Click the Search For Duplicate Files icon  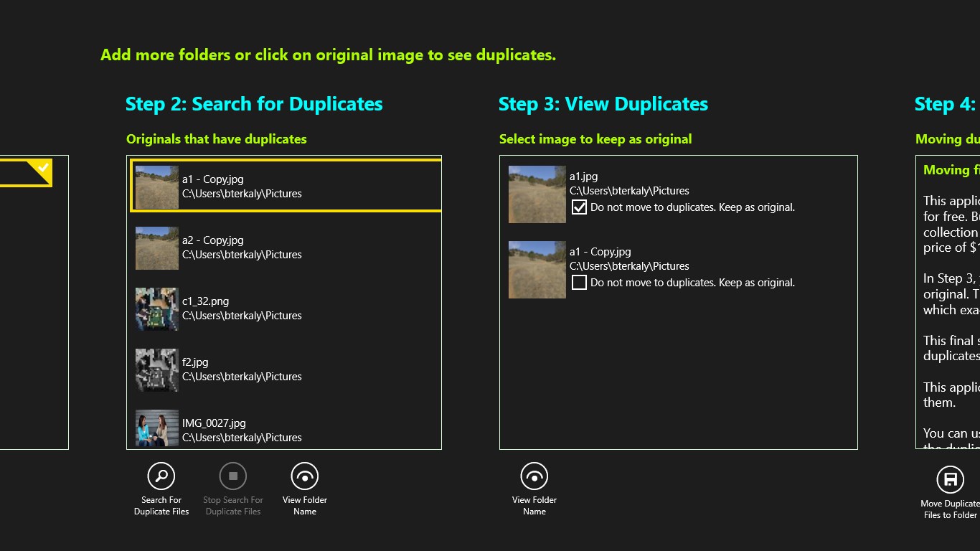pos(161,476)
